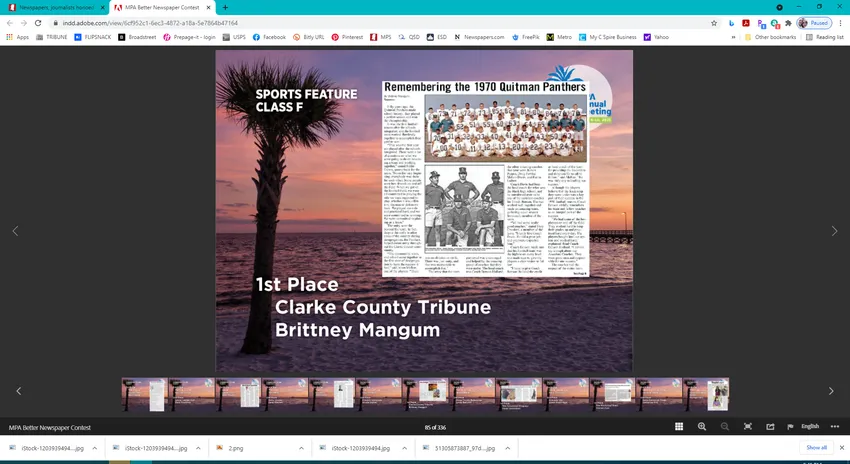Enter fullscreen mode
Screen dimensions: 850x464
747,426
